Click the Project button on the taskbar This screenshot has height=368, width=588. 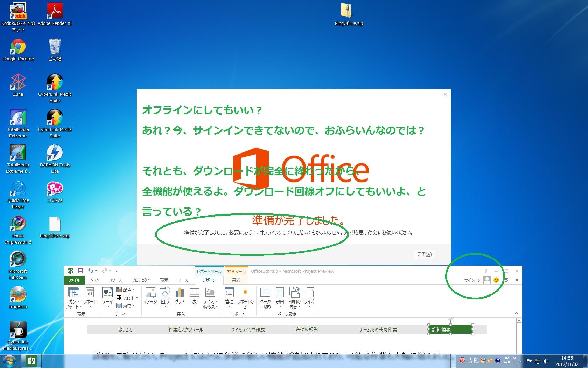tap(31, 361)
